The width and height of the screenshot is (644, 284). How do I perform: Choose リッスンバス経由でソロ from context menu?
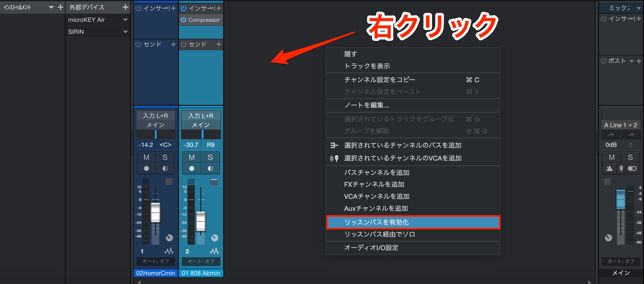point(413,234)
